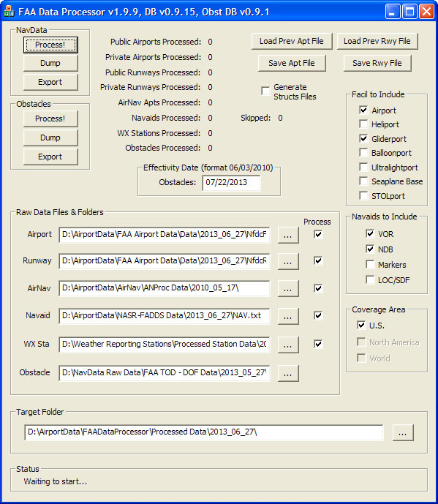Check the Heliport facility checkbox
The height and width of the screenshot is (504, 438).
(x=363, y=124)
